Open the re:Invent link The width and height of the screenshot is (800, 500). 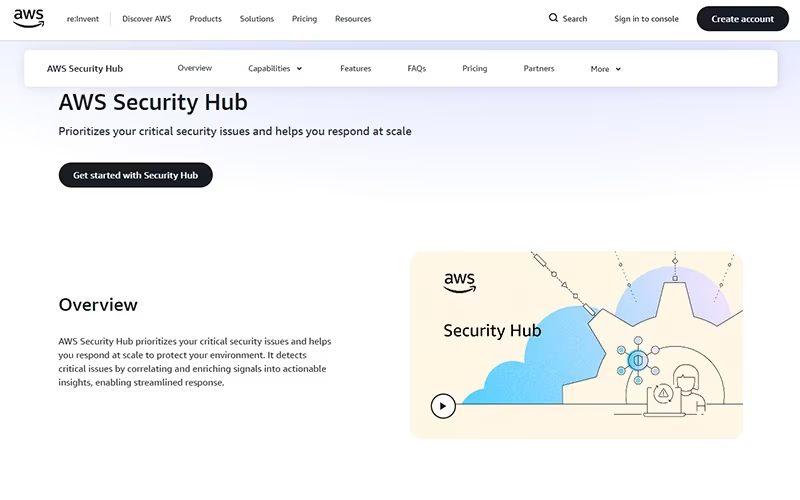83,19
